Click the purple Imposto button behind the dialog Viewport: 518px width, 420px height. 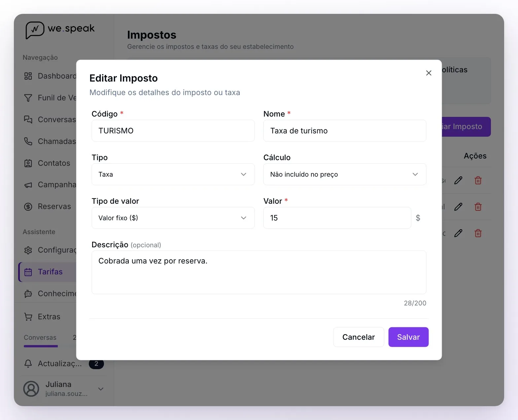click(x=466, y=127)
